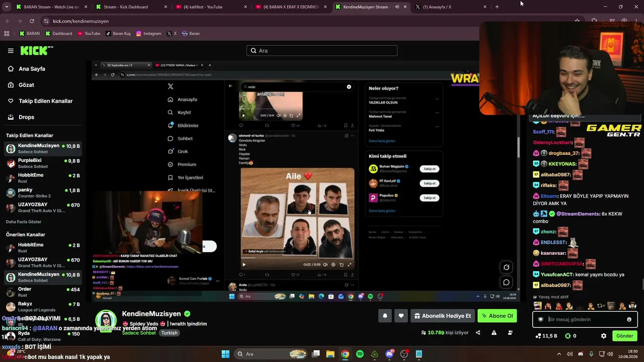Open the new tab plus button

[497, 7]
